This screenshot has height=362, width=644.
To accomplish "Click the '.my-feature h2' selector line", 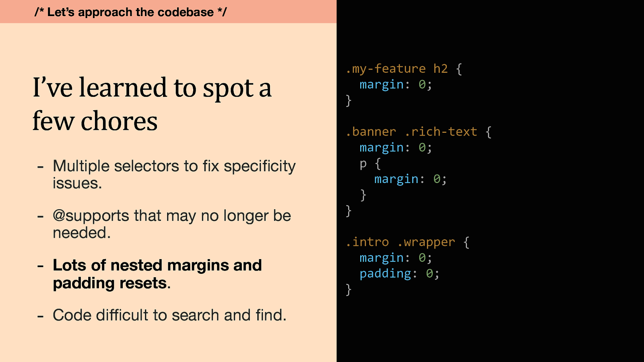I will [404, 69].
